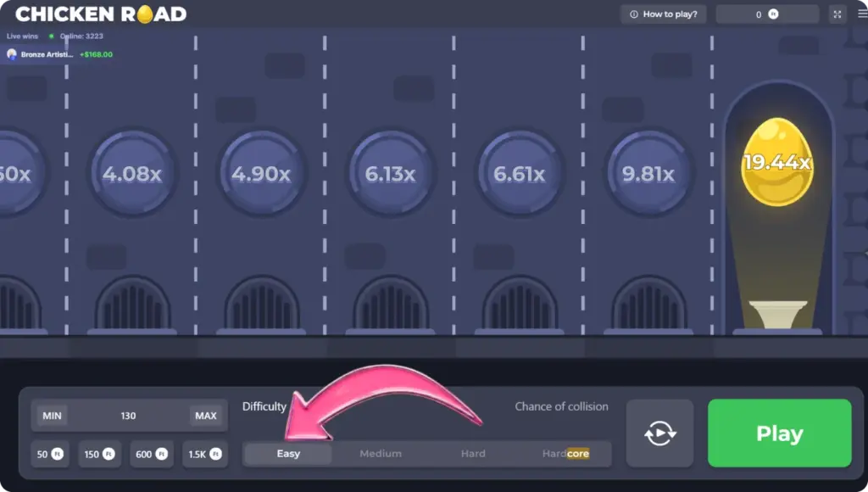
Task: Click the balance display showing 0
Action: pyautogui.click(x=767, y=14)
